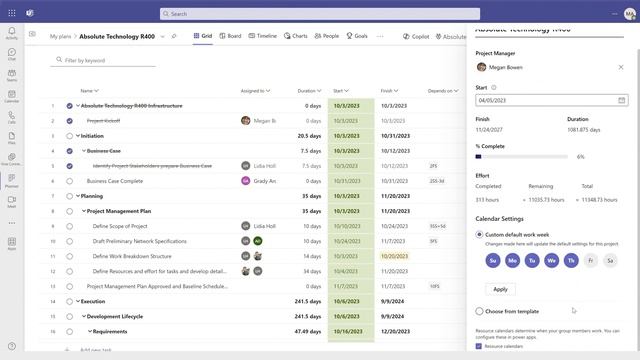Open more view options ellipsis

pyautogui.click(x=380, y=36)
